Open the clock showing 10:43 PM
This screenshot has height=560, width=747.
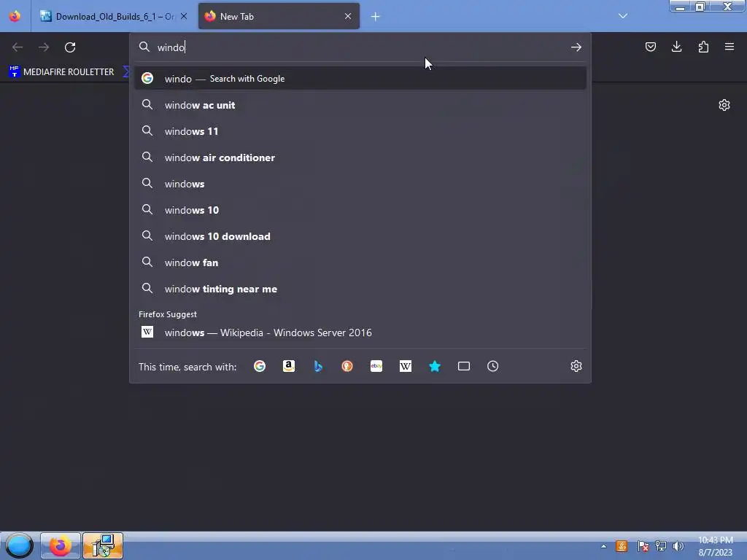(715, 546)
